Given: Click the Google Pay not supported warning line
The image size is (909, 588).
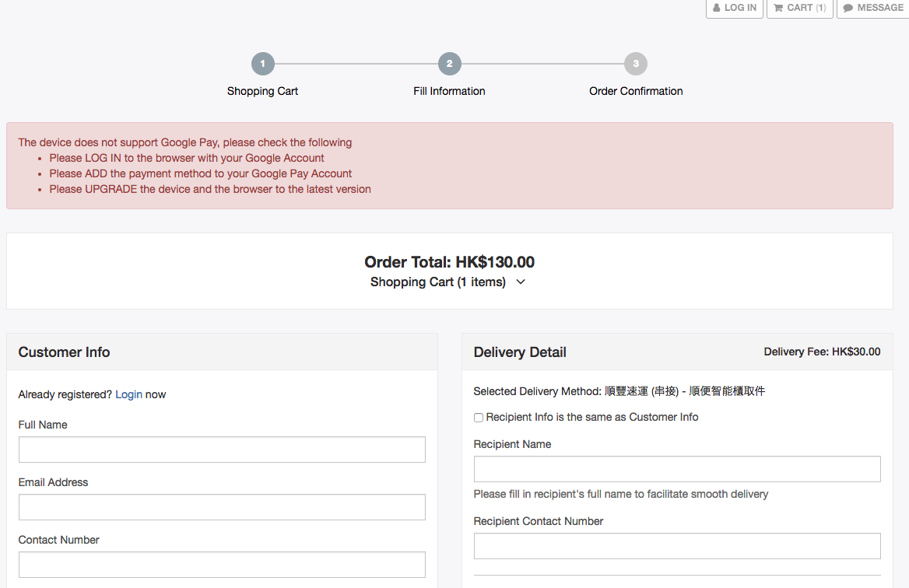Looking at the screenshot, I should tap(185, 142).
